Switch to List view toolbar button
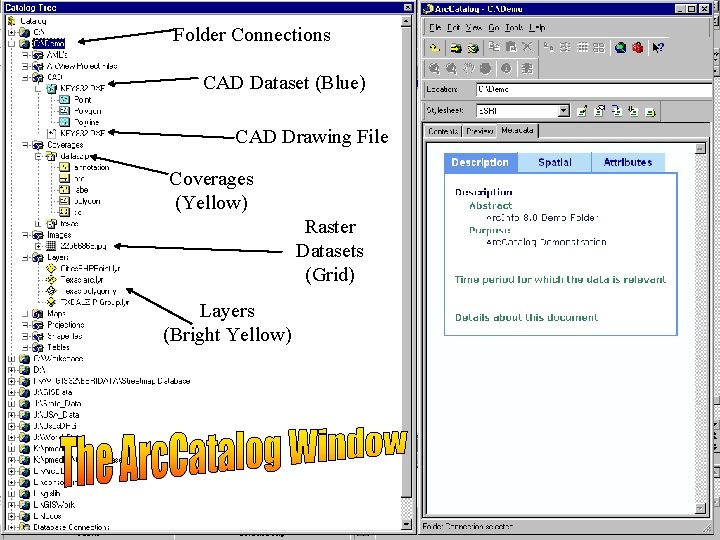Screen dimensions: 720x540 (565, 47)
